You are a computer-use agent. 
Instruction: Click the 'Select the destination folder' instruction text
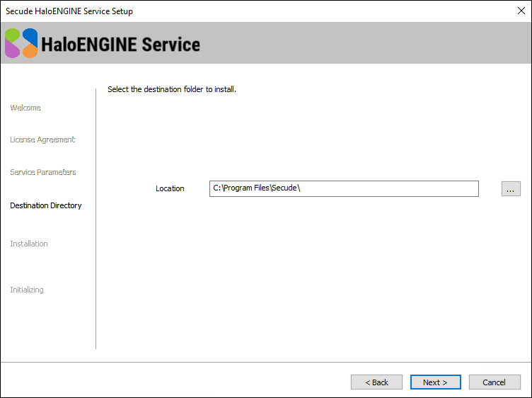pyautogui.click(x=171, y=89)
